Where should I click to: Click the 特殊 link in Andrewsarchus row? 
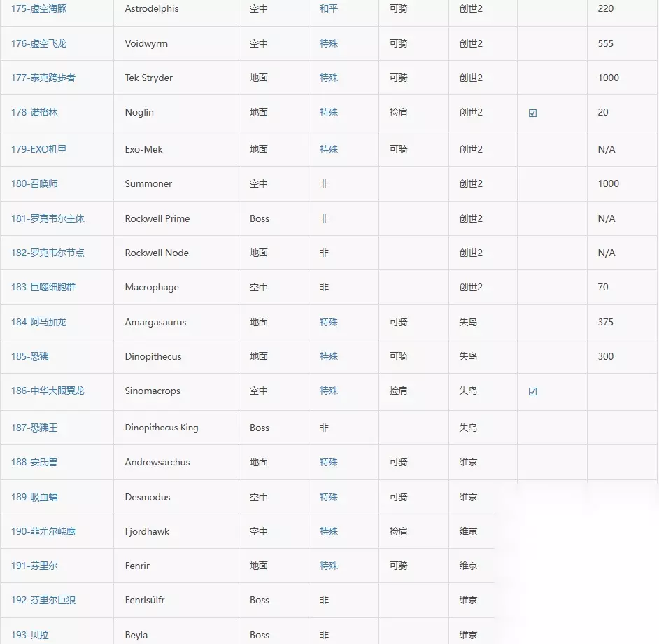click(329, 462)
